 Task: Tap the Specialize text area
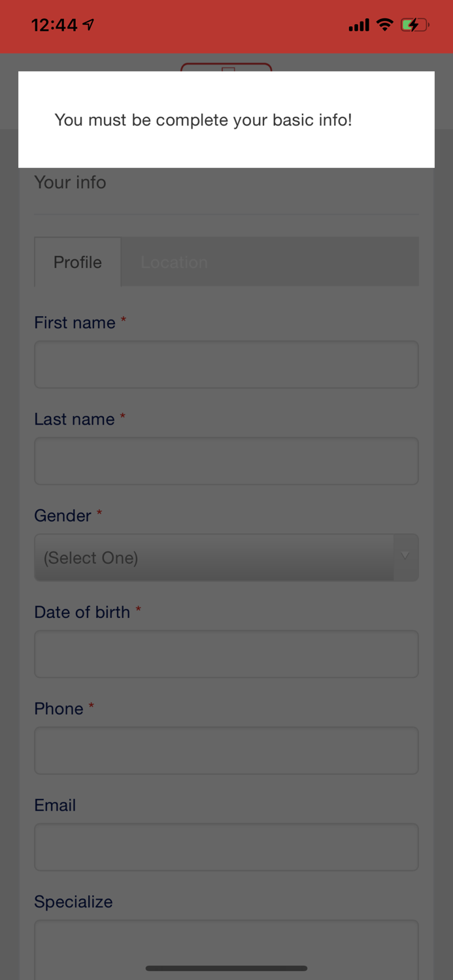click(x=226, y=941)
